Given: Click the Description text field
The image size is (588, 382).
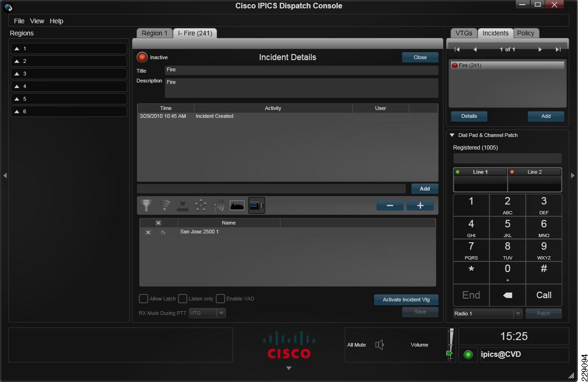Looking at the screenshot, I should (x=301, y=88).
